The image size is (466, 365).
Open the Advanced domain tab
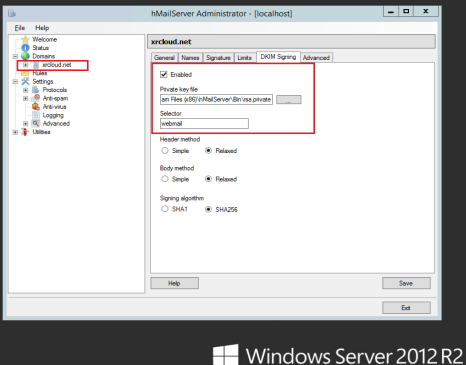coord(316,58)
